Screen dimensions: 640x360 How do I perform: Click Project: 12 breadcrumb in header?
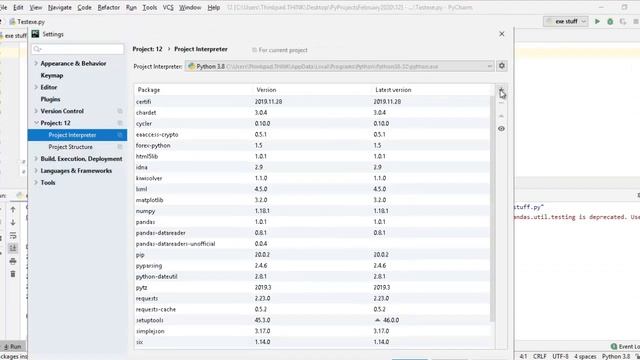click(147, 49)
